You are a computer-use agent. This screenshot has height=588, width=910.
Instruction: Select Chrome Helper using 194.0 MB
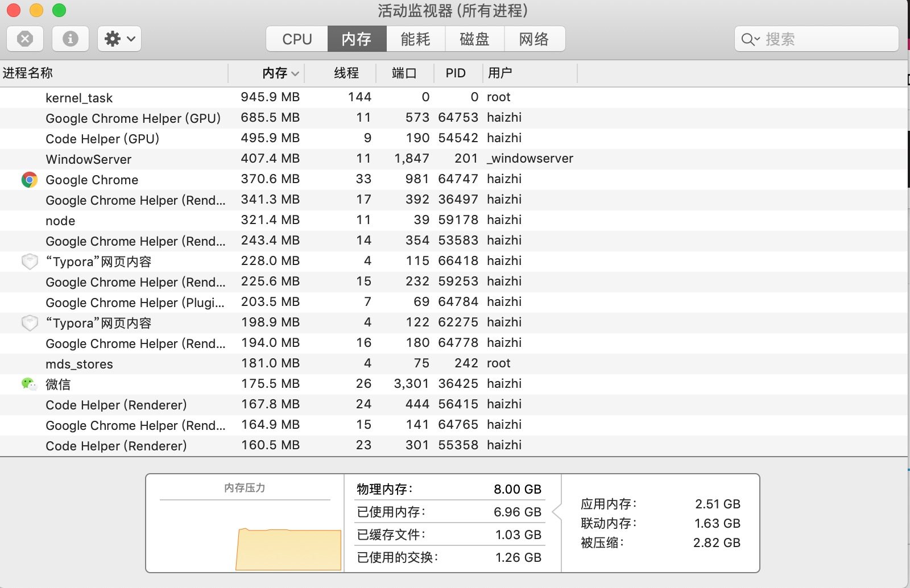pyautogui.click(x=135, y=343)
